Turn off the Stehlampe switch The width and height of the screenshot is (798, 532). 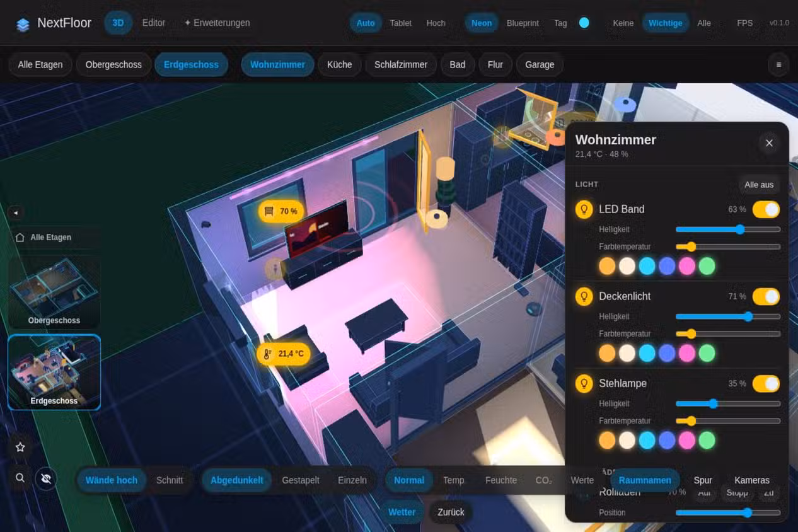click(766, 383)
